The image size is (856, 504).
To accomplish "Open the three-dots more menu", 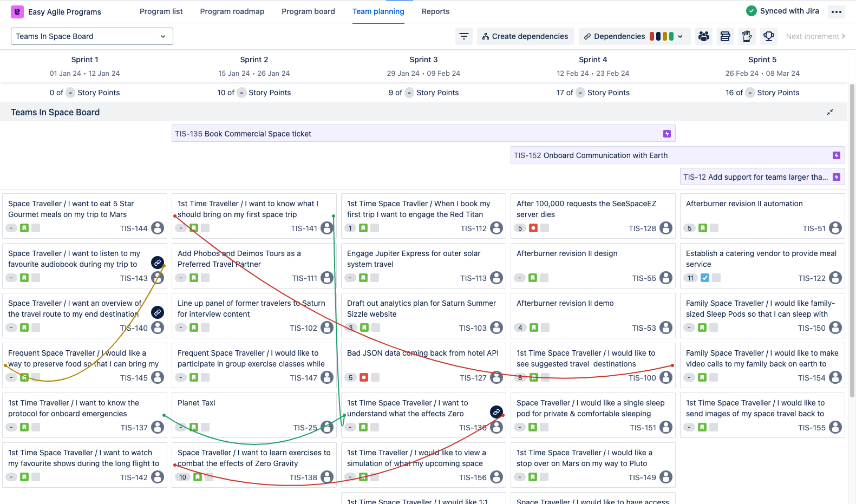I will point(837,11).
